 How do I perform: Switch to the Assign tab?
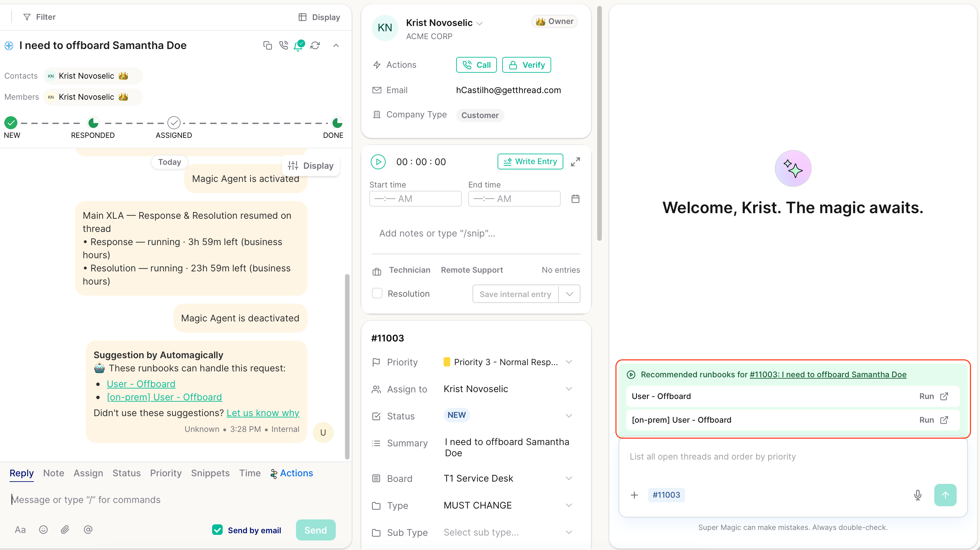coord(88,473)
